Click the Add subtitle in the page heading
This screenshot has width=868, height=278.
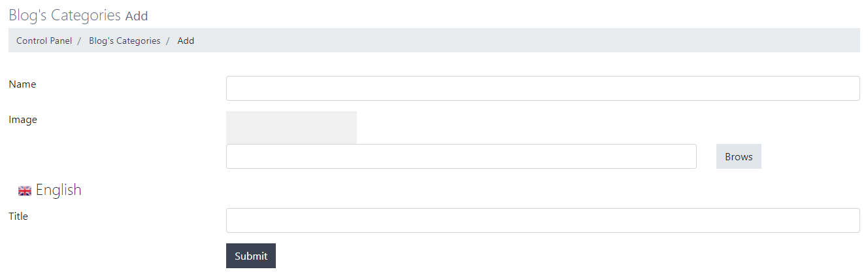137,16
